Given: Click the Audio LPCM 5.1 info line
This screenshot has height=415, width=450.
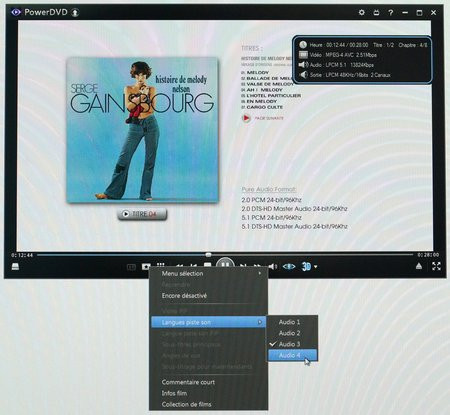Looking at the screenshot, I should 337,65.
